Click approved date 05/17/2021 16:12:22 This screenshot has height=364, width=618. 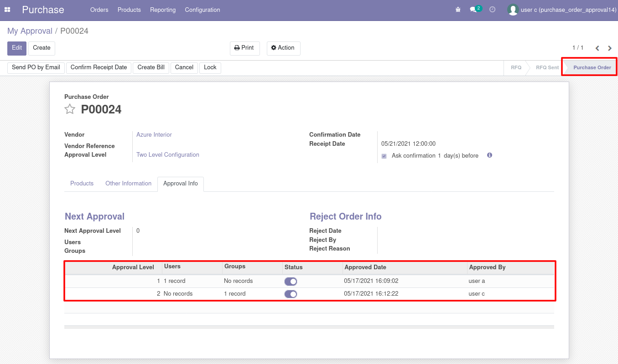[371, 294]
